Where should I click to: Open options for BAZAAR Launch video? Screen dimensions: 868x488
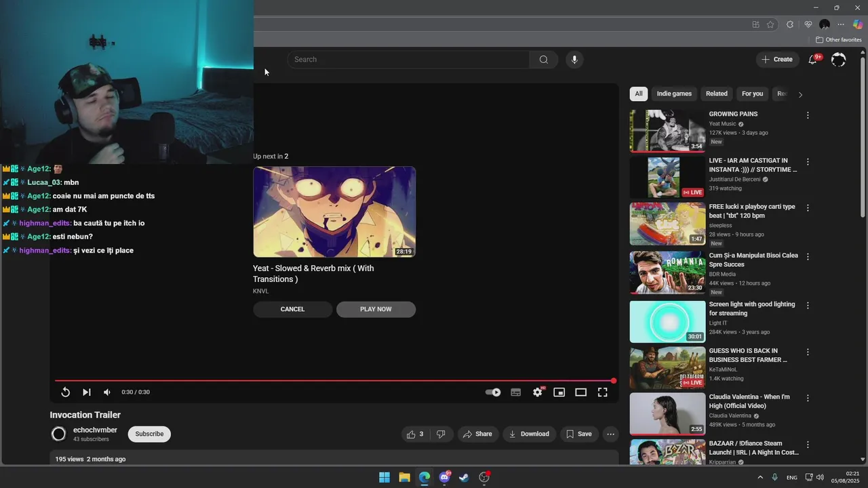(x=808, y=445)
